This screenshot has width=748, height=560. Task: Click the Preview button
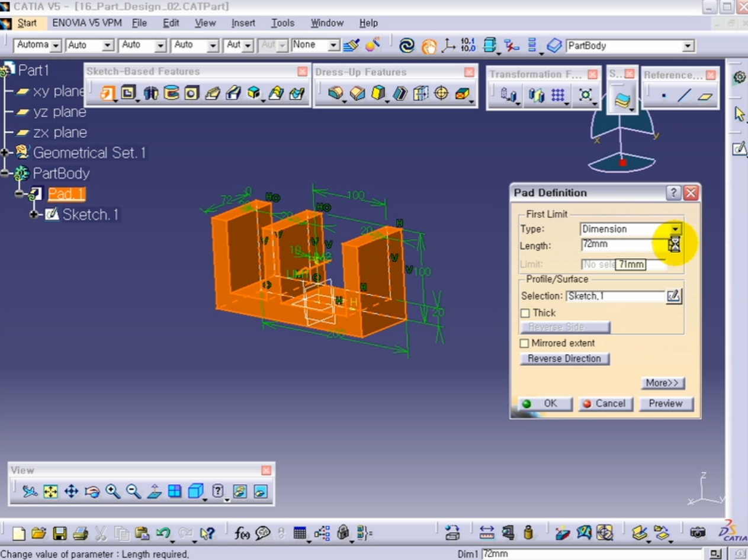[666, 404]
